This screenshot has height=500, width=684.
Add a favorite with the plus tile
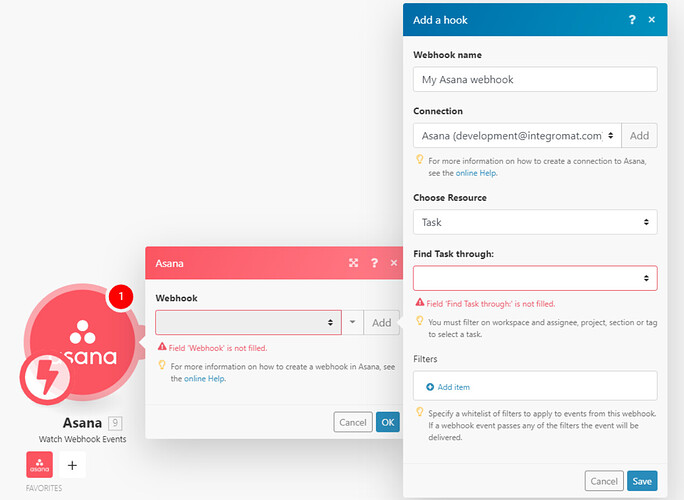coord(72,465)
